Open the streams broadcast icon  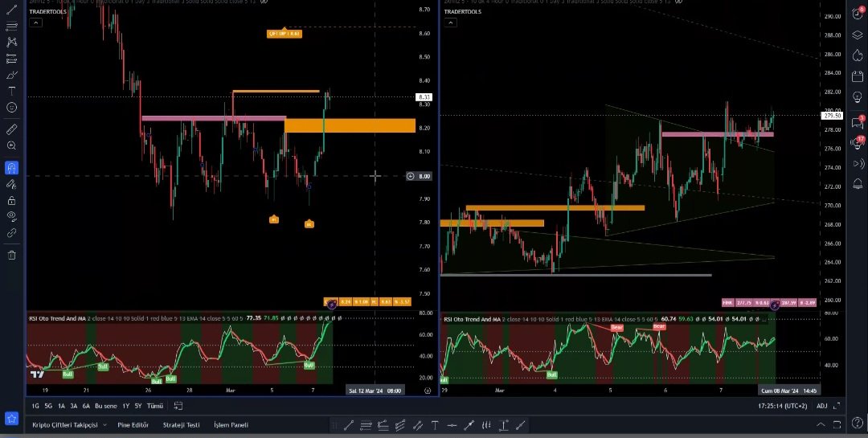pyautogui.click(x=858, y=163)
